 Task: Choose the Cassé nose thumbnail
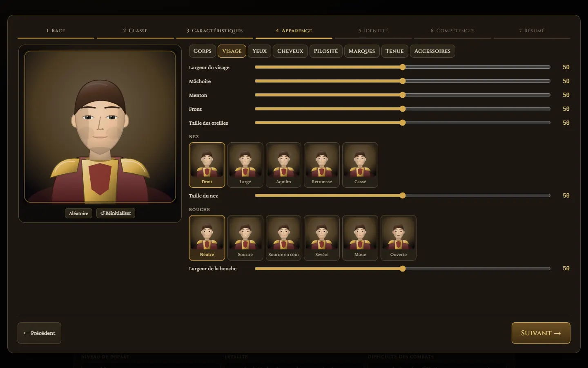[360, 165]
